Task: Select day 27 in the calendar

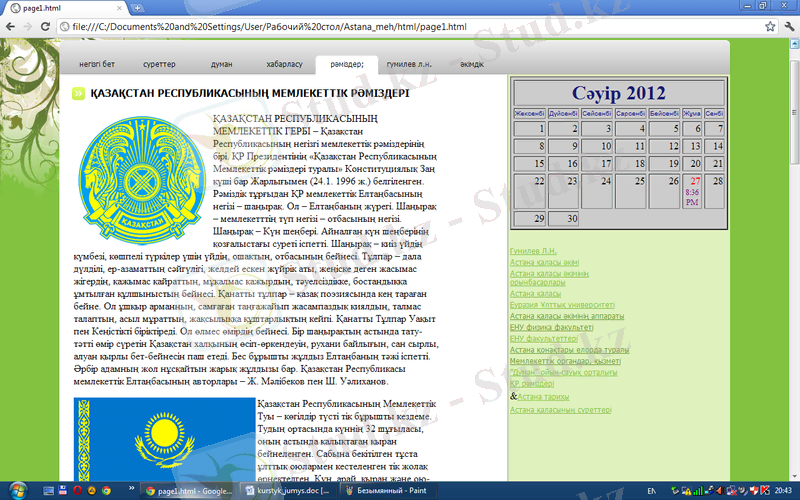Action: coord(693,181)
